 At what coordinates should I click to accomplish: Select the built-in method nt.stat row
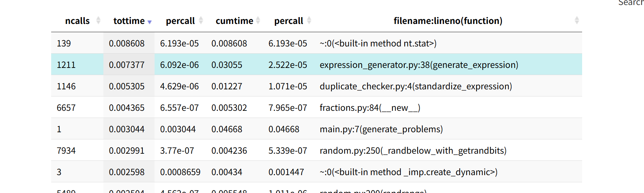[378, 43]
